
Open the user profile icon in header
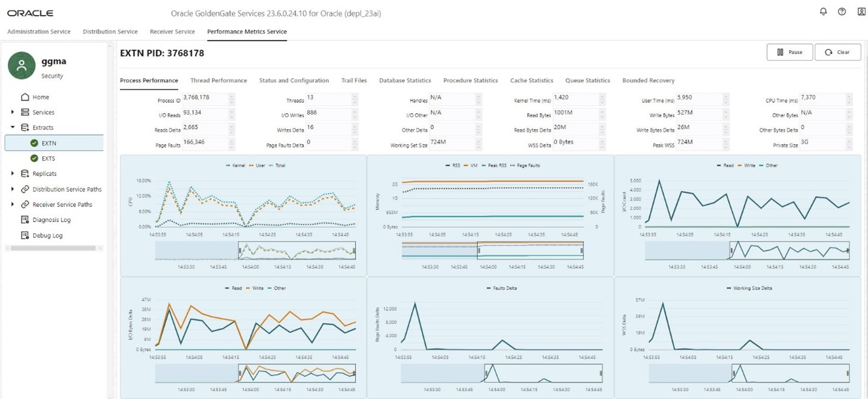point(861,12)
